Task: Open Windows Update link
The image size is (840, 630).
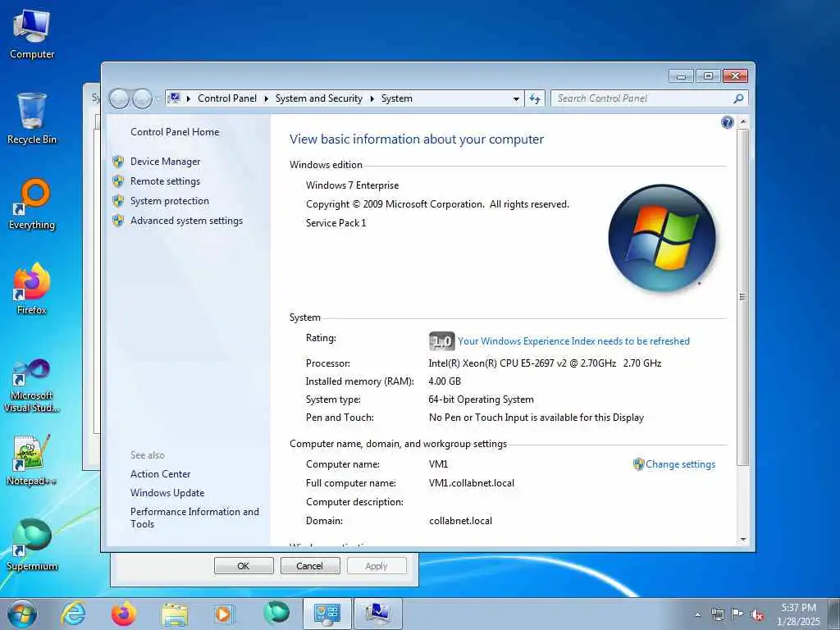Action: [167, 493]
